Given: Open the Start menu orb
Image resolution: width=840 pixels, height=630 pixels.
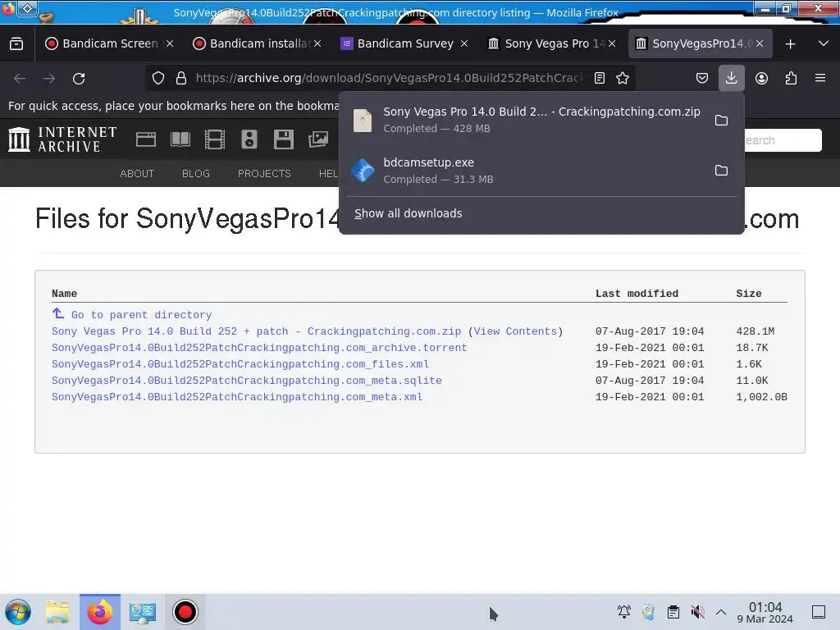Looking at the screenshot, I should pos(18,612).
